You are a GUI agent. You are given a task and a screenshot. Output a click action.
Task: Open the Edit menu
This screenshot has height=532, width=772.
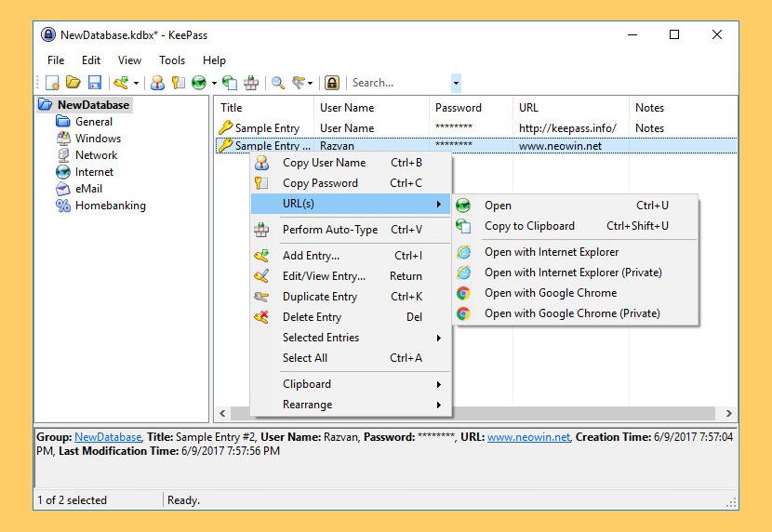tap(91, 60)
